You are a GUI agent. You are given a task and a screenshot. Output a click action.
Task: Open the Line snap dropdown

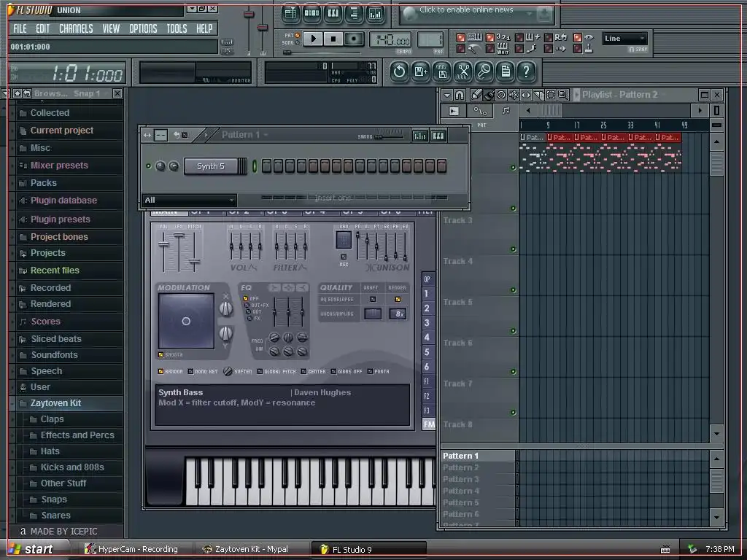pos(624,39)
